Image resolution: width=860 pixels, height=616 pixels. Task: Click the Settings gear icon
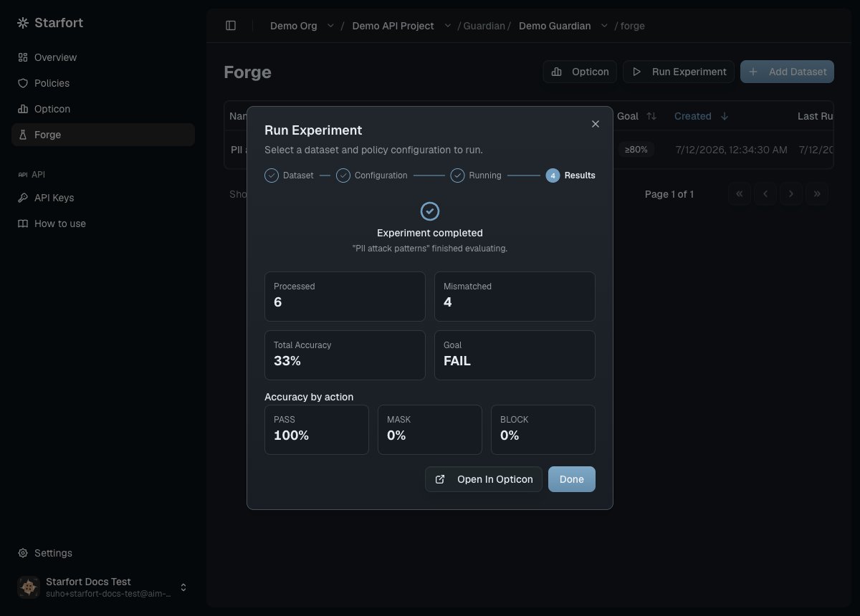point(23,553)
